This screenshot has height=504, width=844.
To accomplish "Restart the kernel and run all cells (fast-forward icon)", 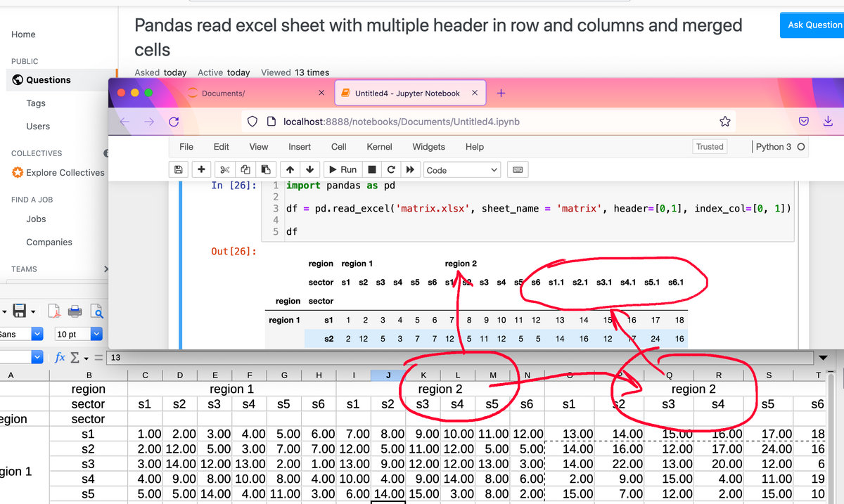I will tap(411, 169).
